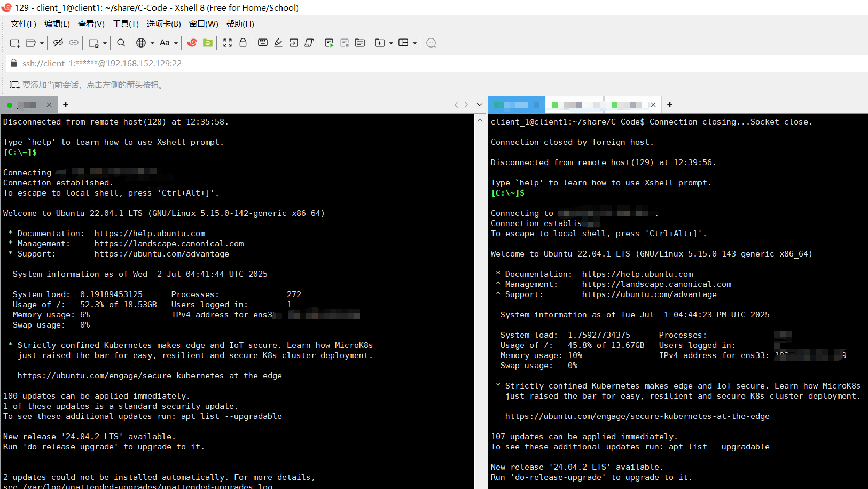The image size is (868, 489).
Task: Click the right terminal [C:\~]$ prompt
Action: coord(508,193)
